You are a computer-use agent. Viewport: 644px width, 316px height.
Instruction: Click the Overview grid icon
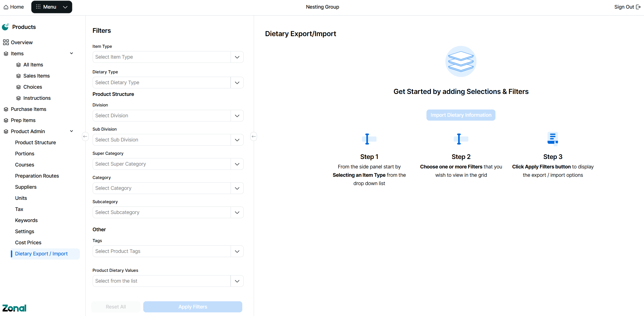[x=6, y=42]
